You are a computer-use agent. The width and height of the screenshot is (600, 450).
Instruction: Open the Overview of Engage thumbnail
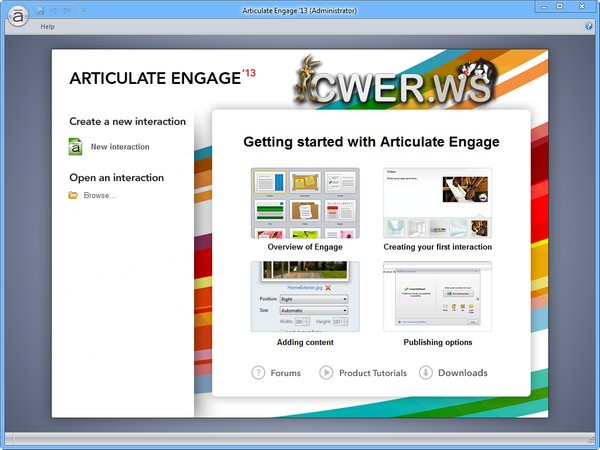[x=305, y=203]
